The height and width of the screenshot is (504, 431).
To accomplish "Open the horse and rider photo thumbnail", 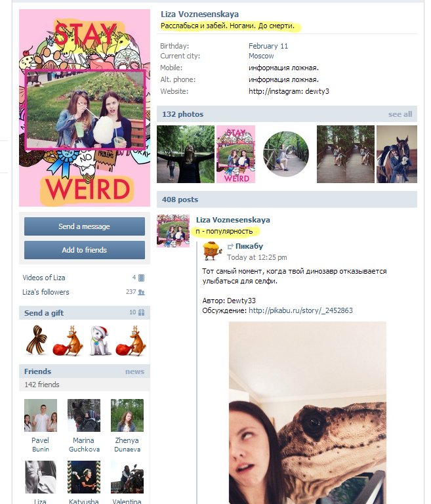I will click(x=397, y=154).
